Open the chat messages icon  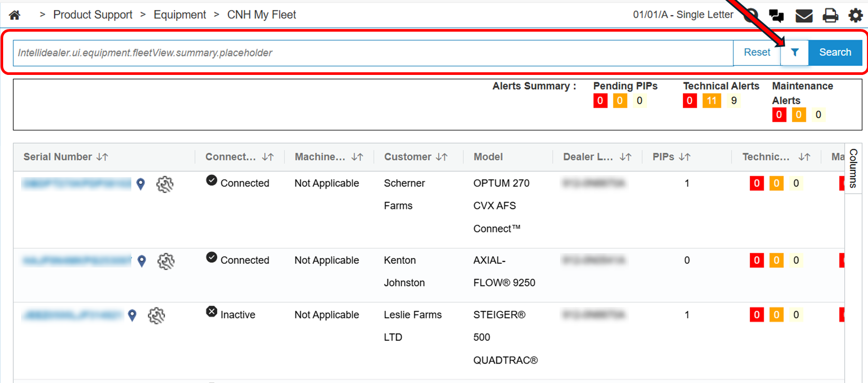(x=776, y=16)
